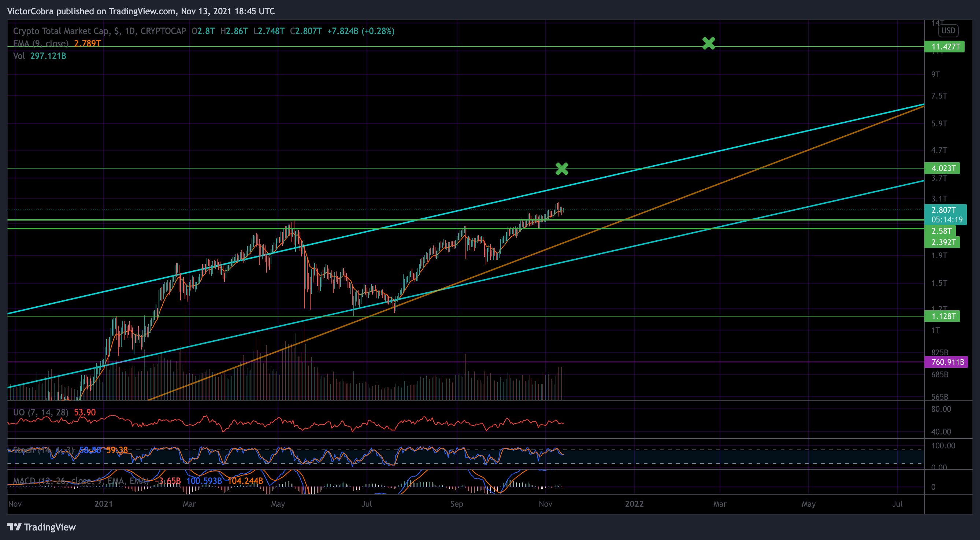Screen dimensions: 980x540
Task: Click the green X marker near 4.023T
Action: pyautogui.click(x=561, y=169)
